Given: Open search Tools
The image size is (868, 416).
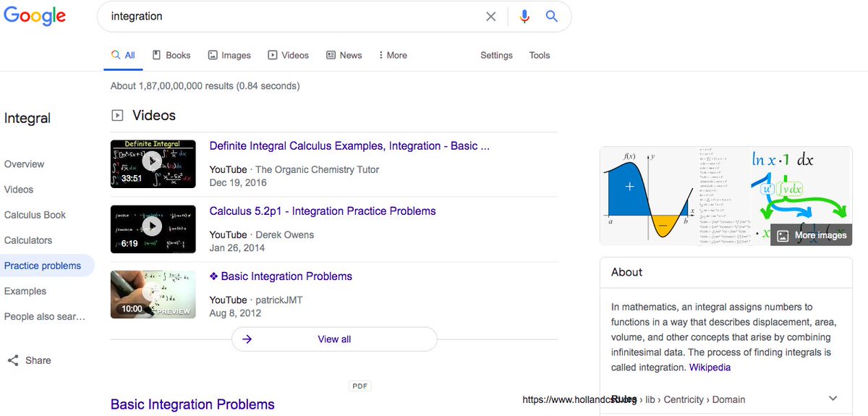Looking at the screenshot, I should (x=540, y=55).
